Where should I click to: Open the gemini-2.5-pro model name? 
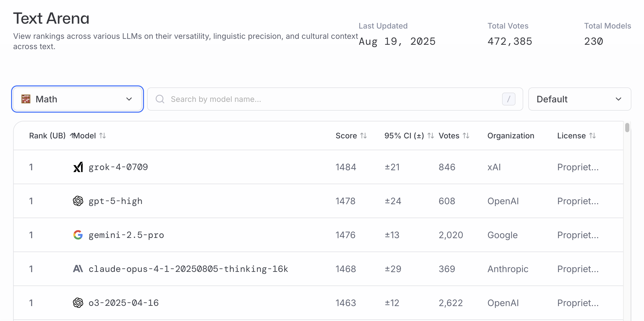[126, 235]
